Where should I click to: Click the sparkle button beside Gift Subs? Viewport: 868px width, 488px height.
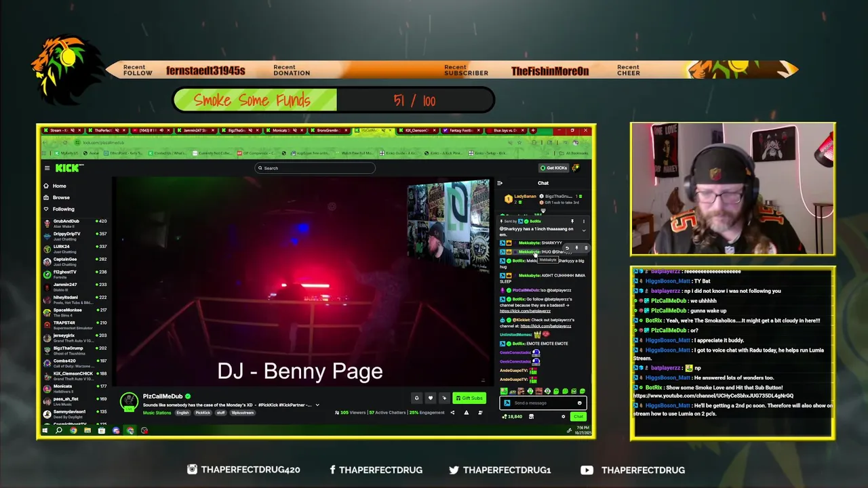(444, 398)
